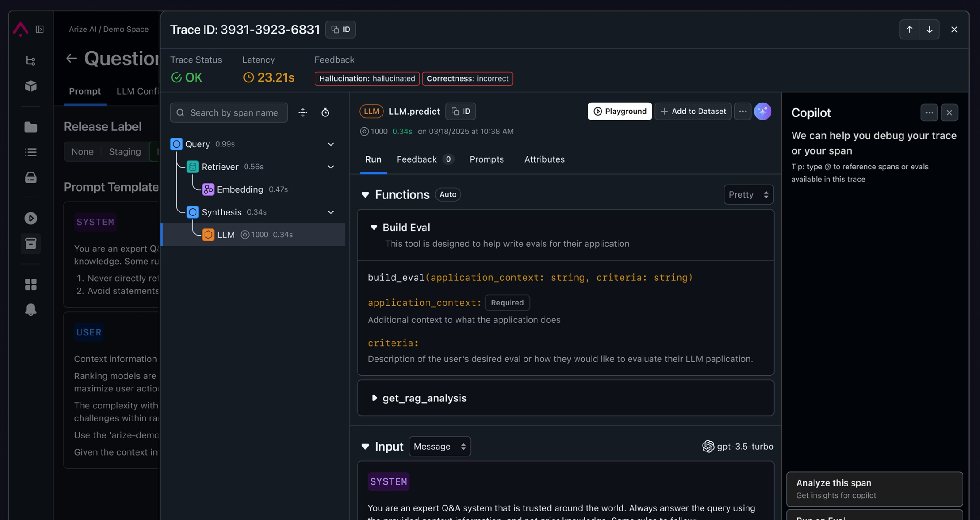The width and height of the screenshot is (980, 520).
Task: Click the stopwatch latency icon in span toolbar
Action: pyautogui.click(x=325, y=112)
